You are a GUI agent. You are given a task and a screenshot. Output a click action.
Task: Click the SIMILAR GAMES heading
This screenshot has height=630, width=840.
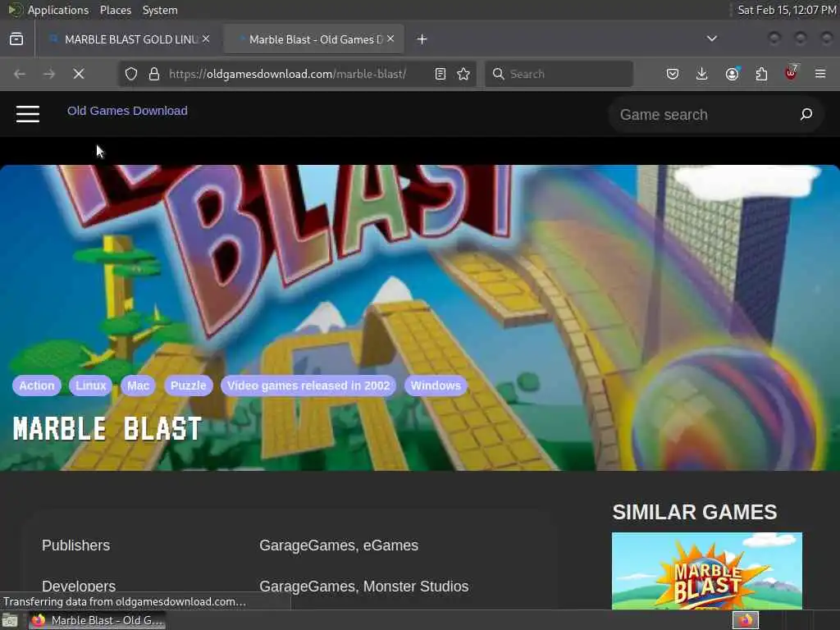click(x=694, y=512)
